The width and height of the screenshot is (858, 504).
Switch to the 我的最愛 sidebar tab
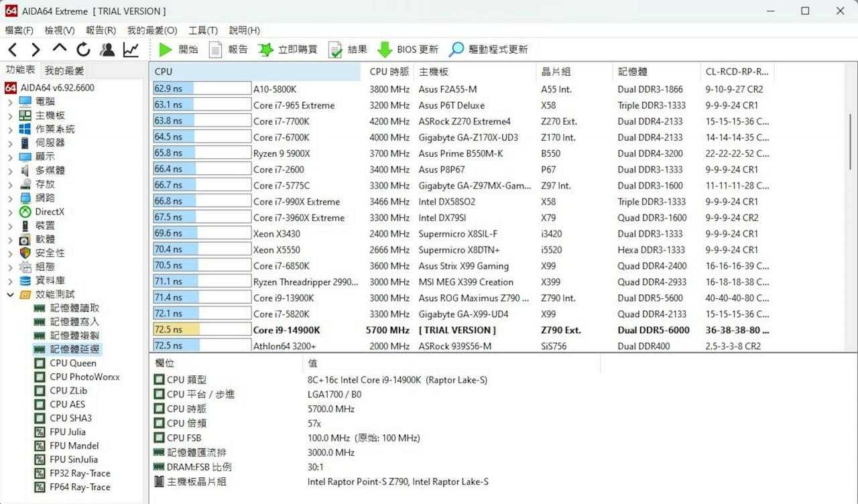(x=64, y=70)
